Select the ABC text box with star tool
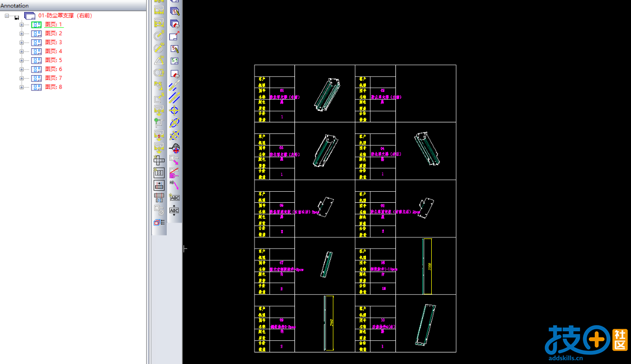 (175, 197)
